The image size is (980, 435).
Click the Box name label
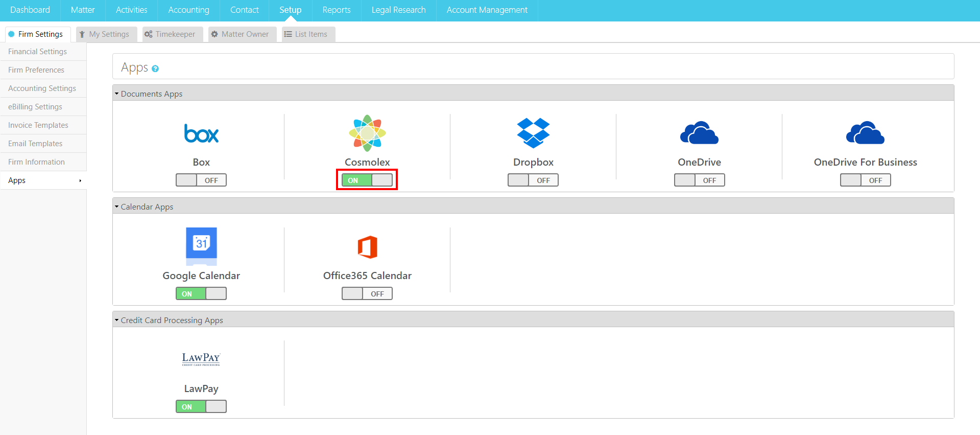click(201, 162)
